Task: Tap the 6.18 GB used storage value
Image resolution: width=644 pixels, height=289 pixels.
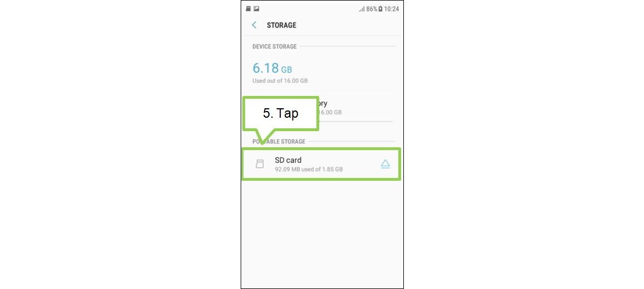Action: 272,68
